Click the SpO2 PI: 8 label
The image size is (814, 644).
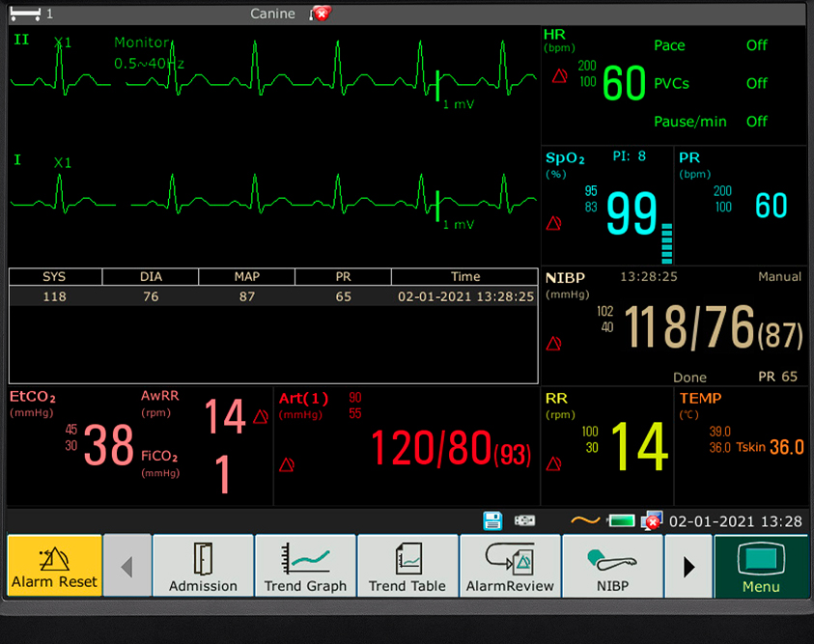(x=630, y=156)
